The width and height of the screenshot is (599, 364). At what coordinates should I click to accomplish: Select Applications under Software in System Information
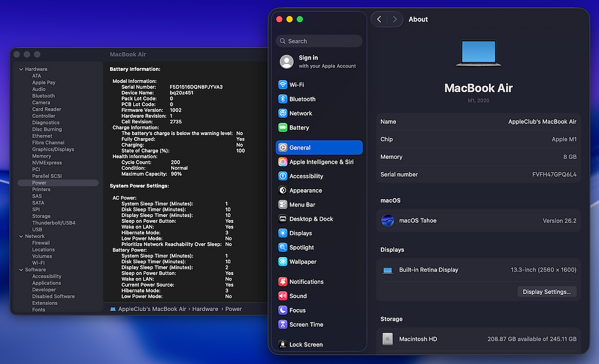click(x=46, y=283)
